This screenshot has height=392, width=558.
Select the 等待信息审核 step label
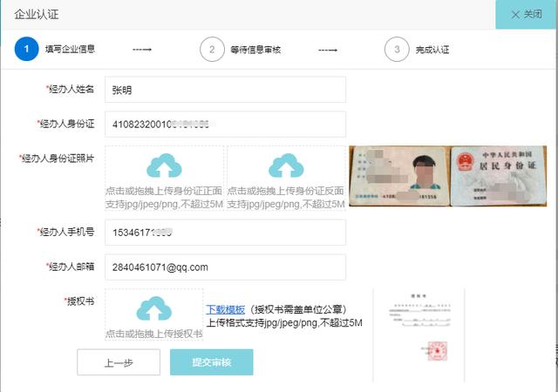[256, 50]
